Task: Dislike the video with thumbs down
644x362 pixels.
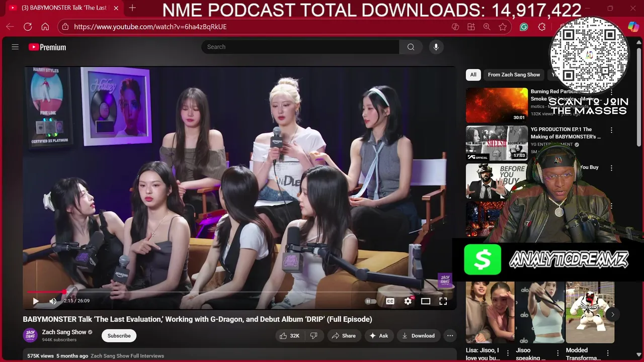Action: coord(314,336)
